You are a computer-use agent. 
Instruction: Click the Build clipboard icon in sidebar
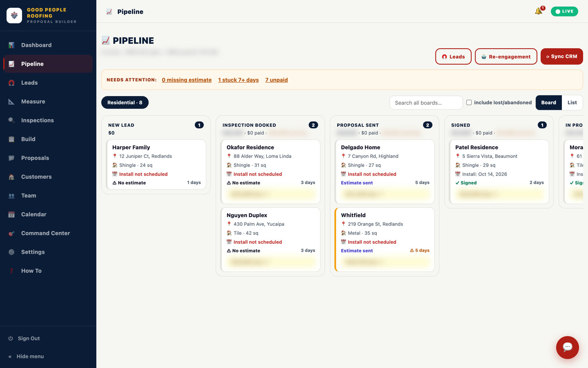coord(11,139)
